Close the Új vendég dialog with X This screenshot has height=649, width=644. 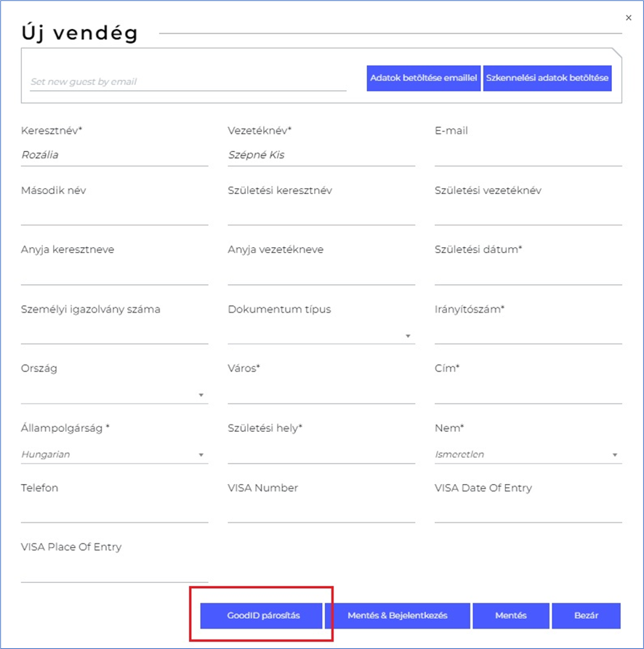coord(629,17)
